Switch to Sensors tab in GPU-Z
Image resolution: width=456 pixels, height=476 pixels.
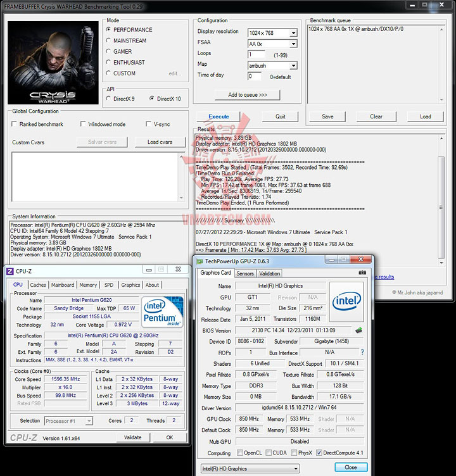click(245, 273)
